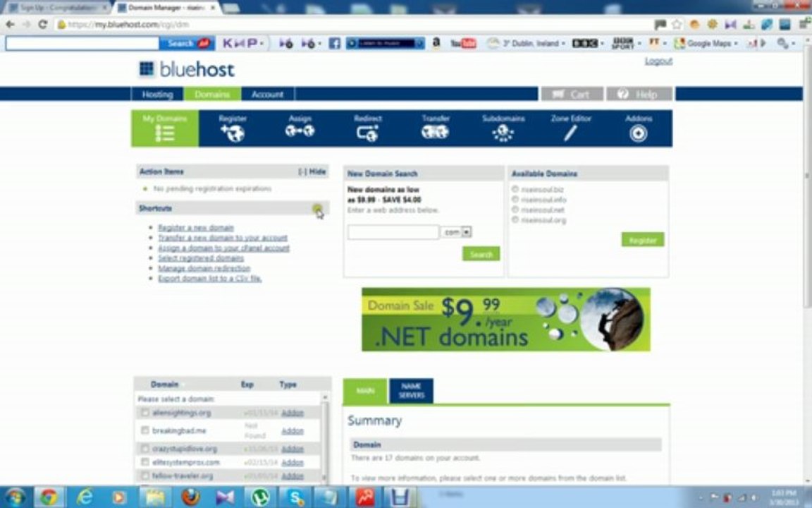Focus the new domain search text field
The image size is (812, 508).
pos(393,231)
